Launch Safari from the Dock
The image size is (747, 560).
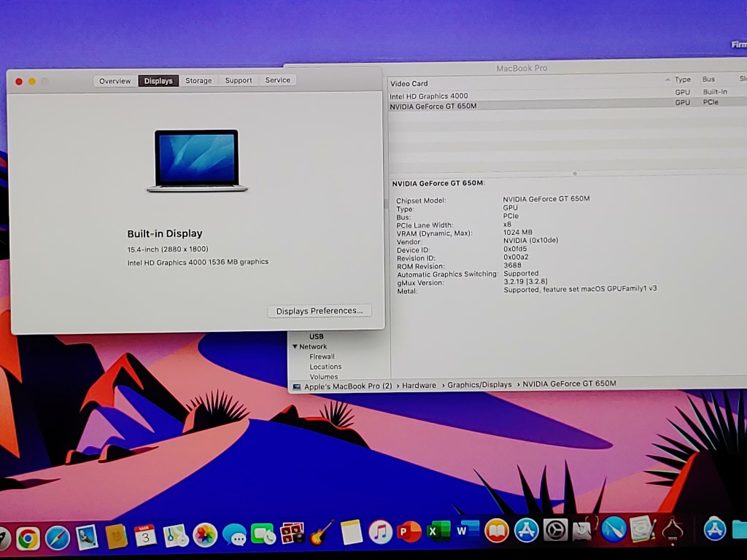pyautogui.click(x=57, y=537)
